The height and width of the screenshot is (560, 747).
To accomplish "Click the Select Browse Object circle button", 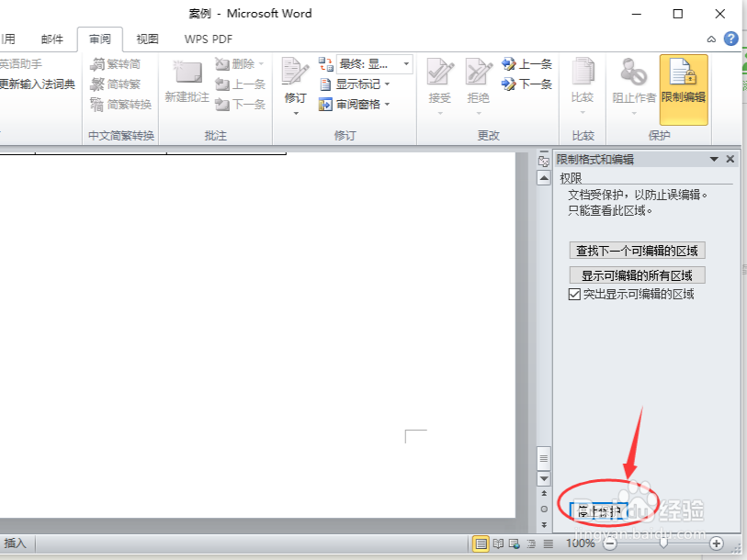I will (x=544, y=509).
